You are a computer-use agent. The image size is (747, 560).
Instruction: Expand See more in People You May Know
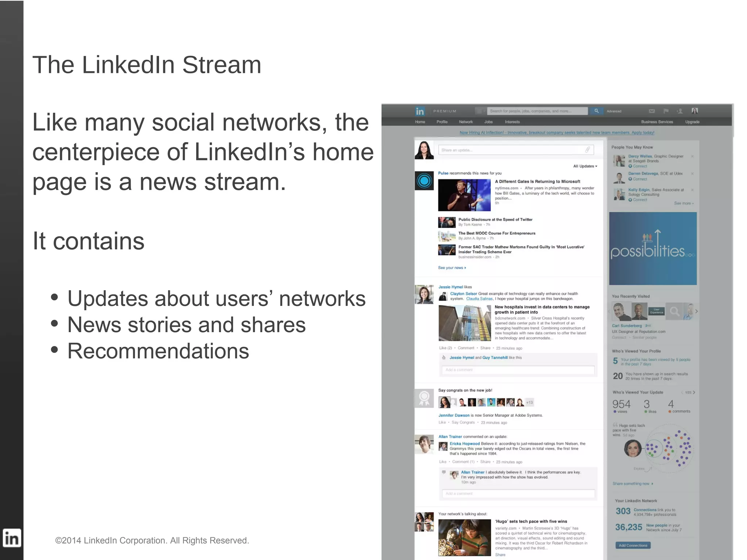[x=684, y=203]
